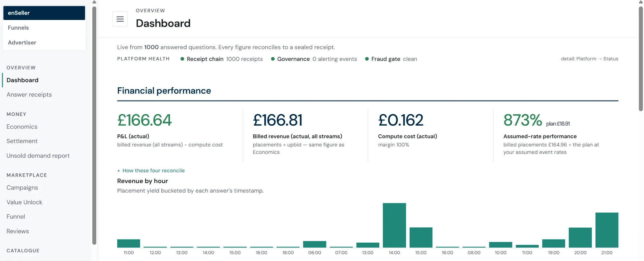Switch to the Advertiser option
This screenshot has width=644, height=261.
tap(44, 43)
